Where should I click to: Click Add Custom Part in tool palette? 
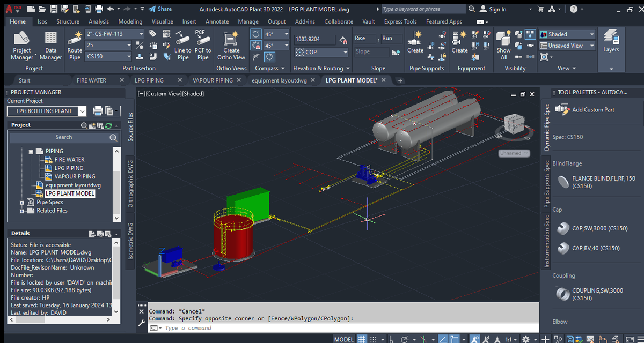tap(585, 109)
